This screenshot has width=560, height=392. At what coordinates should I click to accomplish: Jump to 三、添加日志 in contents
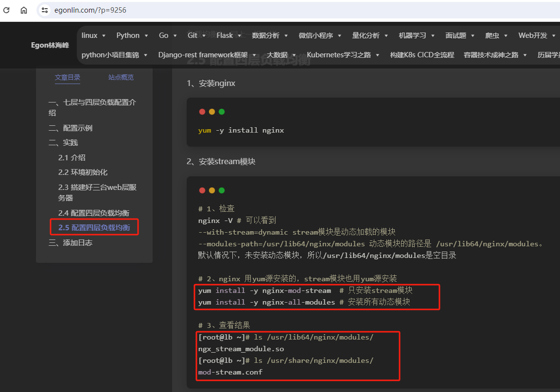(70, 243)
